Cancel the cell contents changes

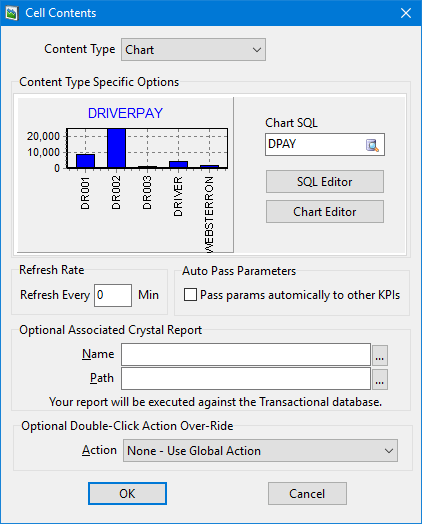307,493
